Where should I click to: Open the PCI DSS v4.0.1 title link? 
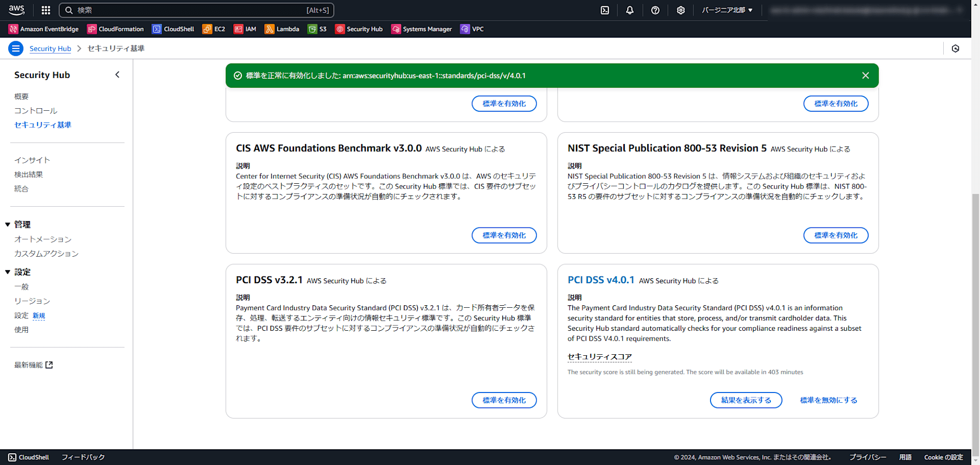click(601, 280)
